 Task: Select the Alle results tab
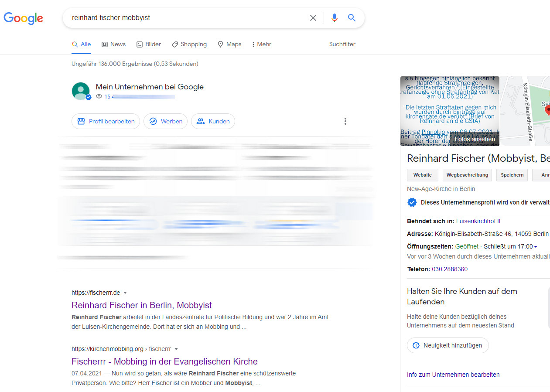pyautogui.click(x=81, y=44)
